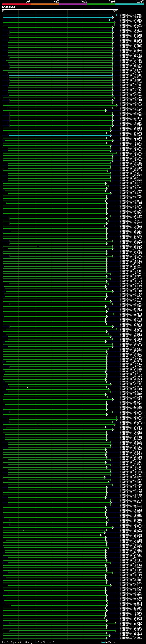The image size is (146, 644).
Task: Select hit label UniRef100_A7IFD4
Action: [131, 191]
